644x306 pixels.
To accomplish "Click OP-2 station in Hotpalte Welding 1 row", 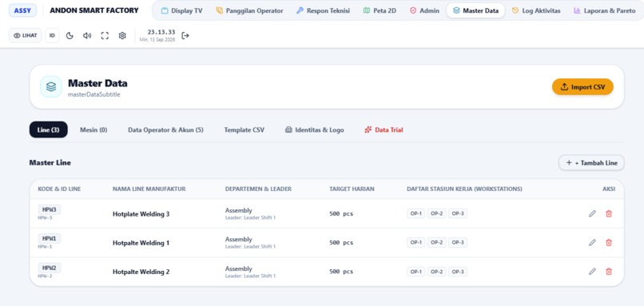I will tap(436, 243).
